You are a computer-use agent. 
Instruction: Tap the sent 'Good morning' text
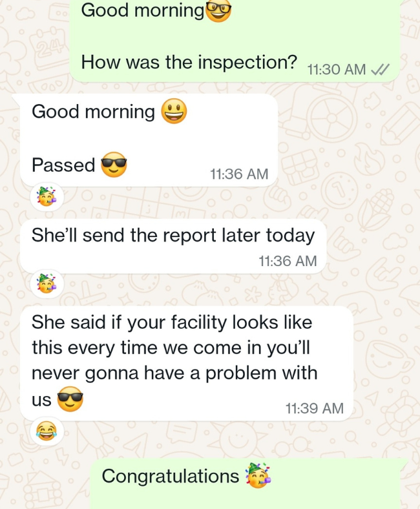tap(143, 10)
